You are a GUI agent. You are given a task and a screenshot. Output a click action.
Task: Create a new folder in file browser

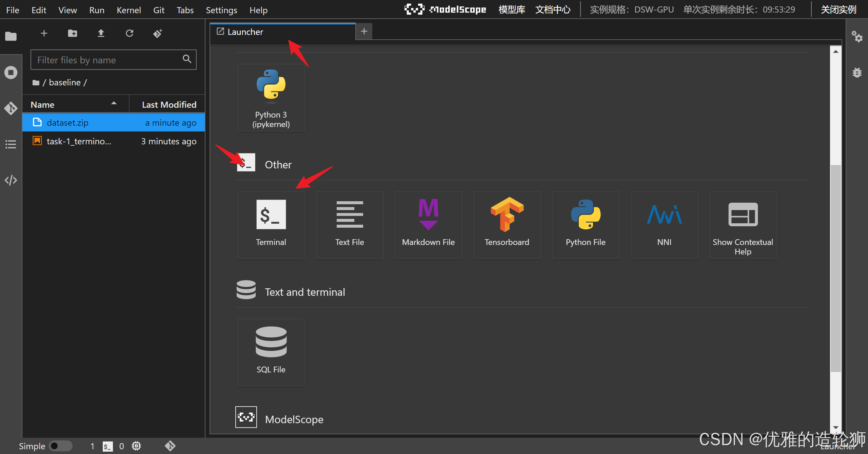point(73,33)
